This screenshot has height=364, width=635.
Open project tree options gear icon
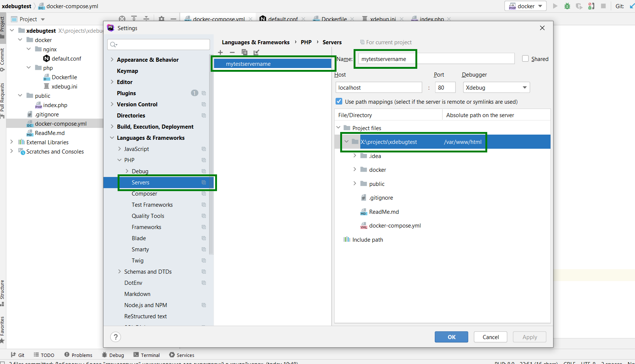click(162, 19)
